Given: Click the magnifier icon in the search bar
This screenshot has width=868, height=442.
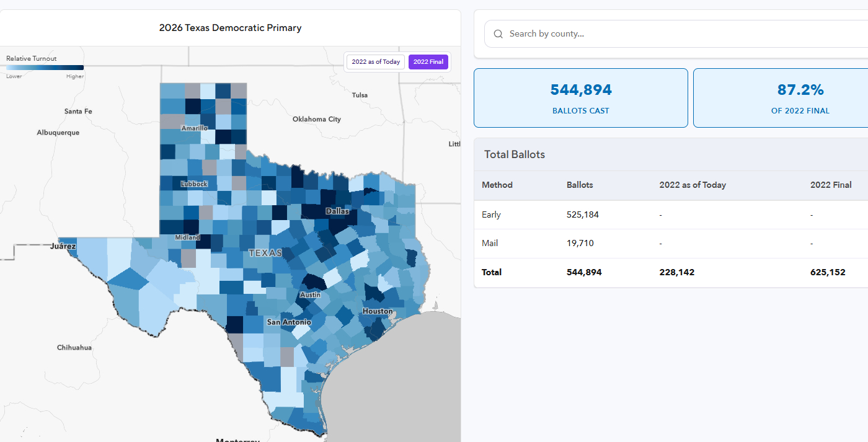Looking at the screenshot, I should (x=498, y=34).
